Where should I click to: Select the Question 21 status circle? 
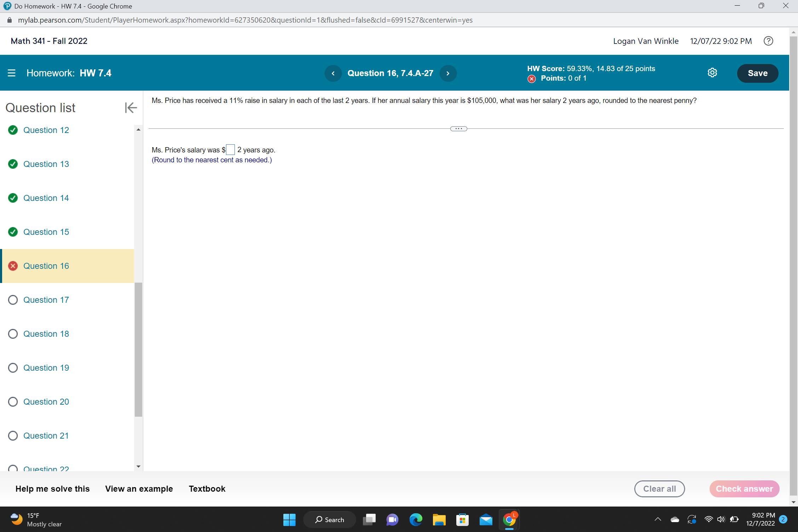click(x=13, y=435)
